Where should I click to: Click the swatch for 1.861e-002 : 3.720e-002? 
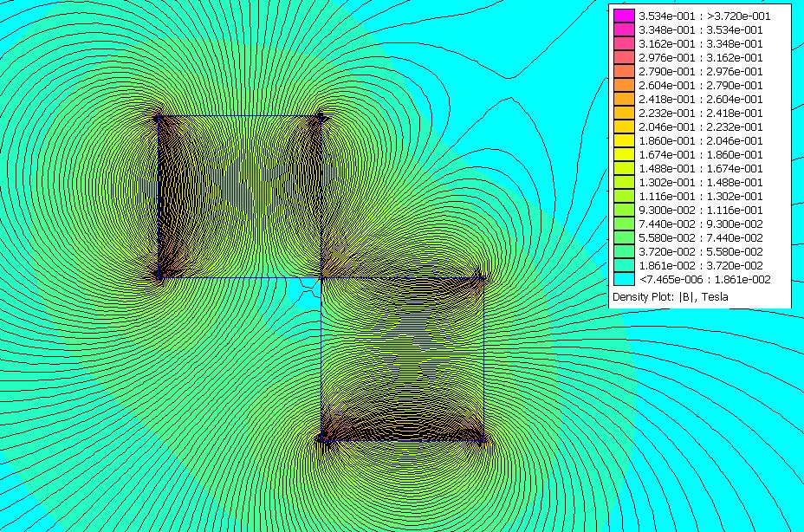point(624,265)
